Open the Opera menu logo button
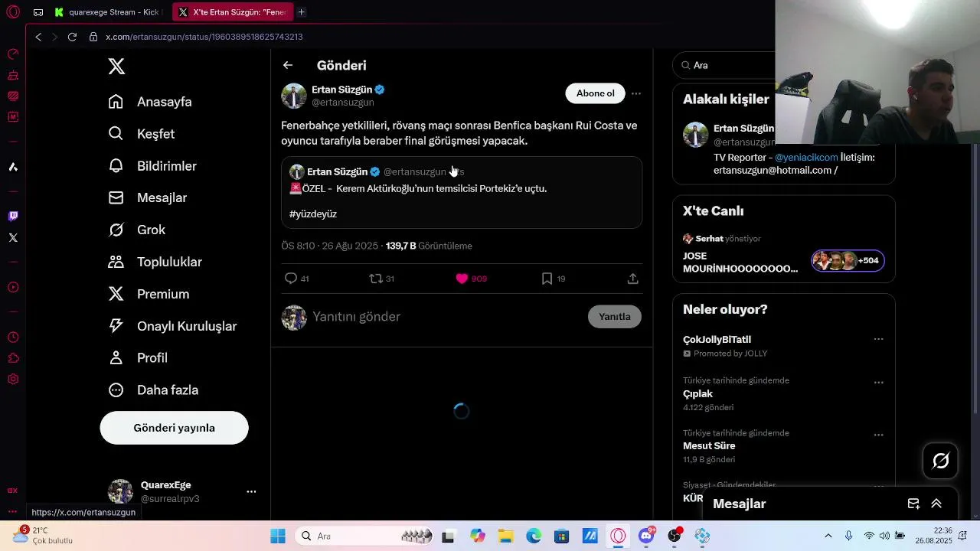The width and height of the screenshot is (980, 551). tap(13, 12)
